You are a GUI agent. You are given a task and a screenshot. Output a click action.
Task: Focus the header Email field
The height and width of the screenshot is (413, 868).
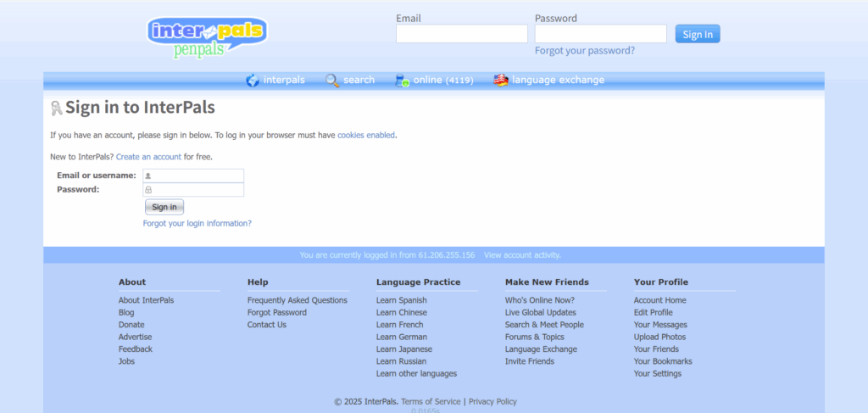[x=462, y=34]
